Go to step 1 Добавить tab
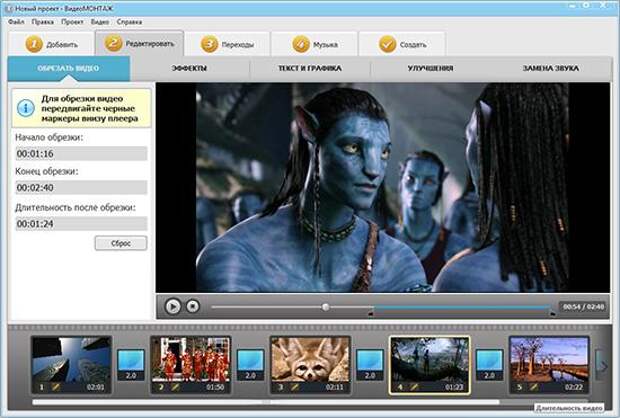The height and width of the screenshot is (418, 620). point(51,44)
